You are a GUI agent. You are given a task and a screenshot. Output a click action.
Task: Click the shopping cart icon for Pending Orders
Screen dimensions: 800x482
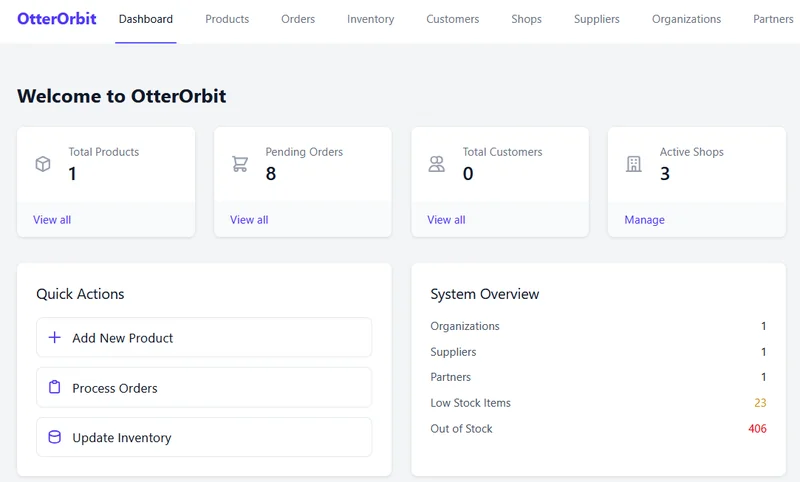click(x=240, y=164)
